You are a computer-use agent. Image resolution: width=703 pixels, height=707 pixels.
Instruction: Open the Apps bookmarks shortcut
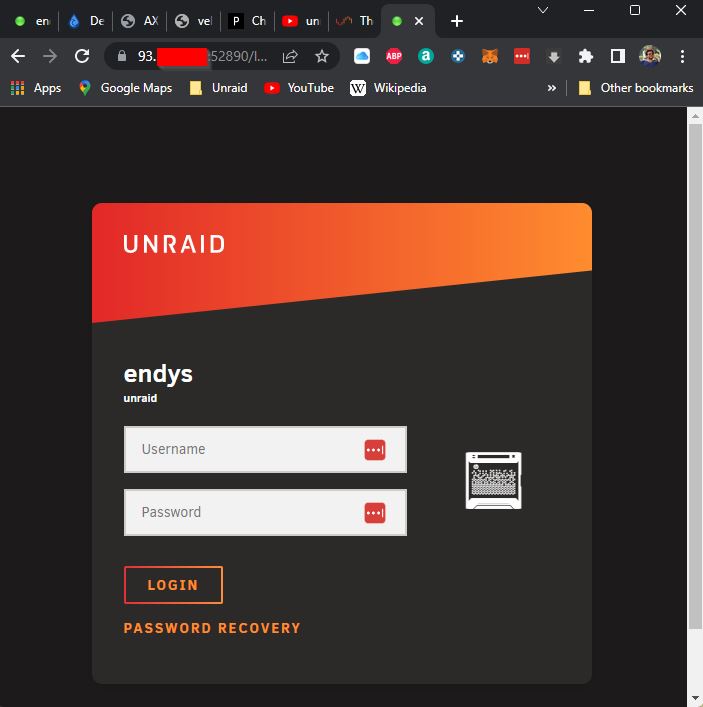[x=36, y=88]
